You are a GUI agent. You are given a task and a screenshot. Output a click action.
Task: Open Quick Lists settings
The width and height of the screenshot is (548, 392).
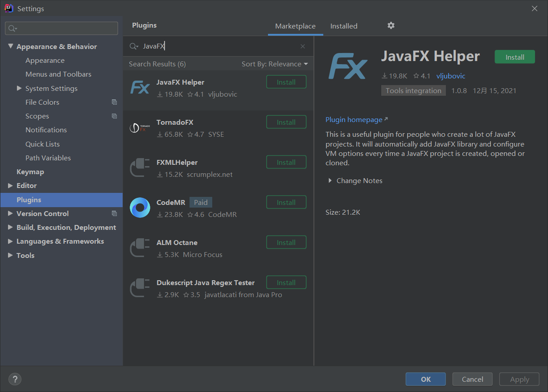42,144
